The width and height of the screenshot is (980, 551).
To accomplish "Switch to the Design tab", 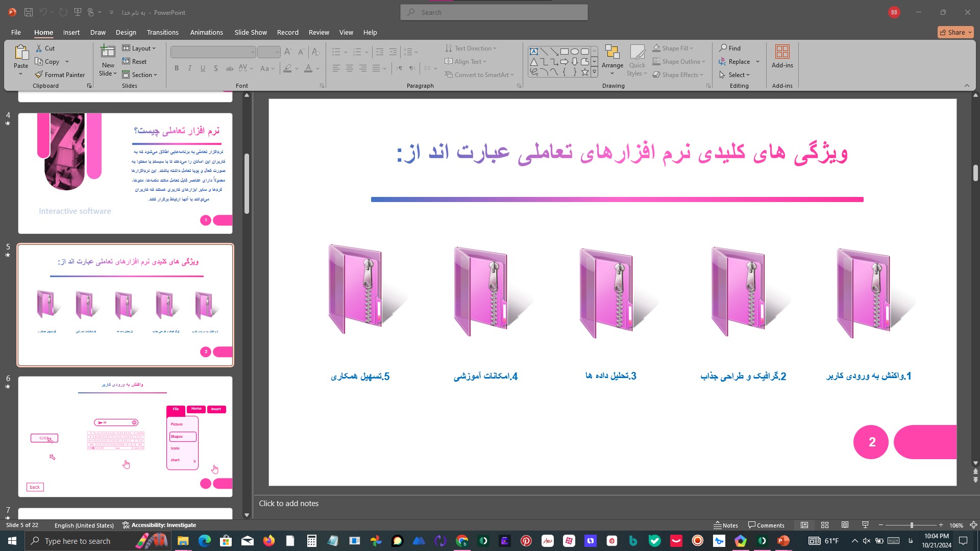I will coord(126,32).
